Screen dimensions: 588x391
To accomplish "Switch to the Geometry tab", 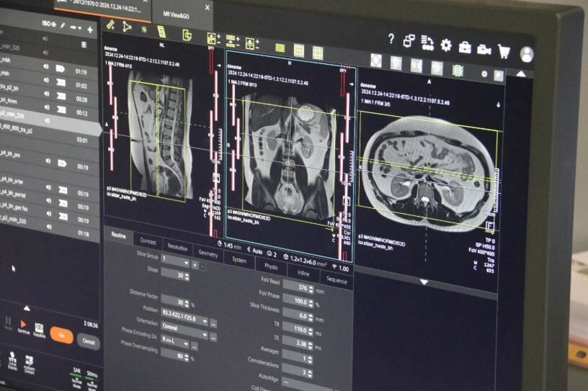I will [x=208, y=253].
